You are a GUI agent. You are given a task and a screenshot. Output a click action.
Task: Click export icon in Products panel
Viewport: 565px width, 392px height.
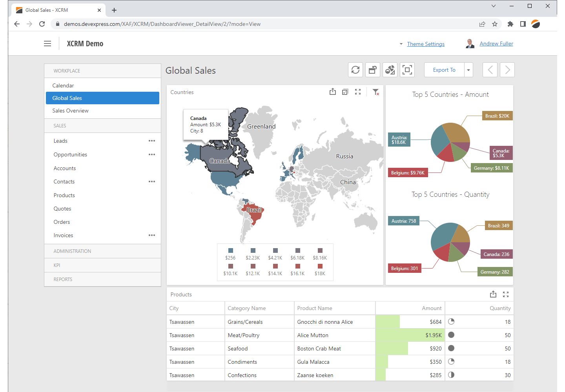pos(493,294)
